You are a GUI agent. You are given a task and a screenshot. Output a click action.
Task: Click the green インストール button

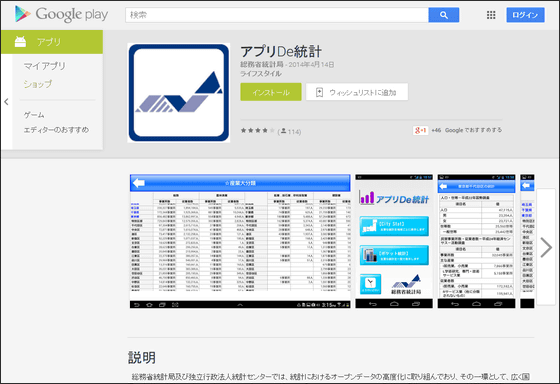coord(271,92)
